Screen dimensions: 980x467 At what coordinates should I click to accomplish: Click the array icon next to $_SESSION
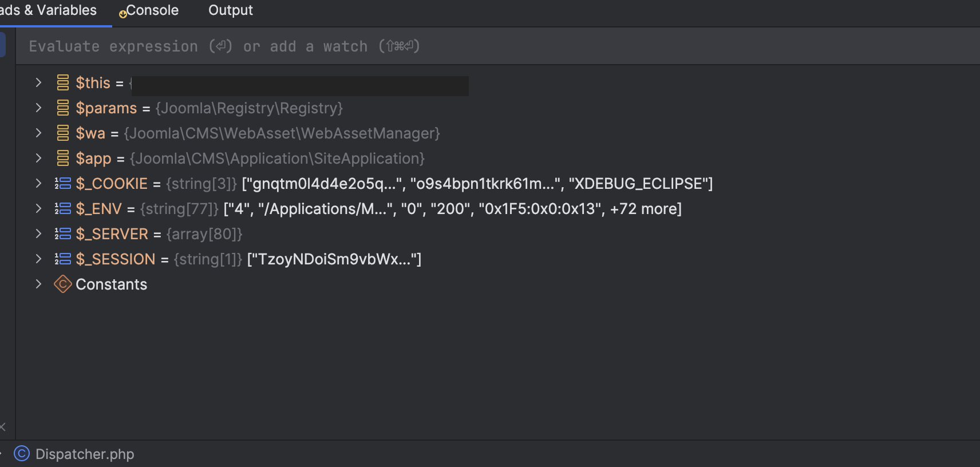(x=63, y=259)
